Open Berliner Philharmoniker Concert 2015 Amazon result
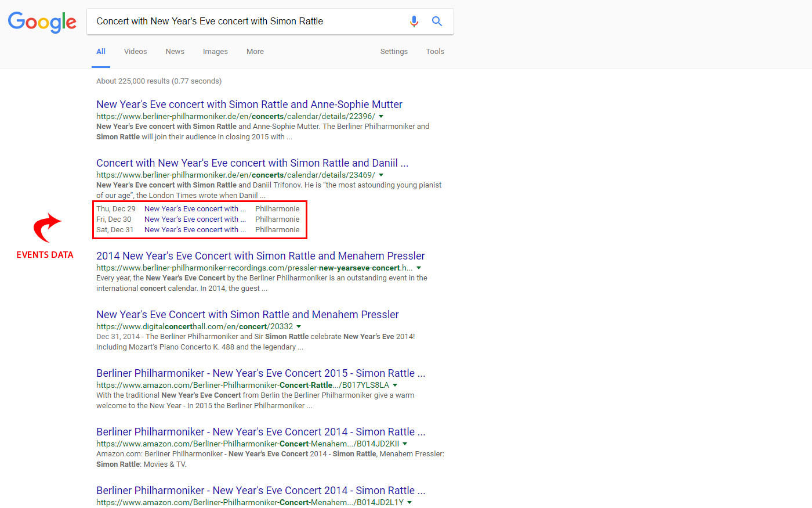 (260, 373)
